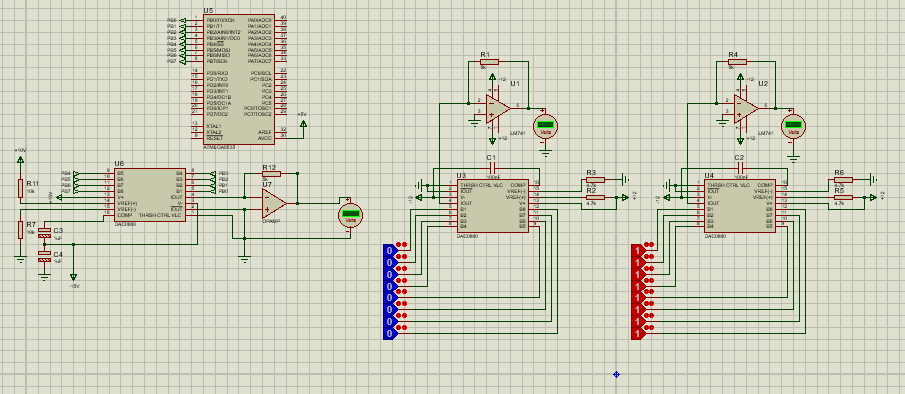Select capacitor C3

(x=44, y=234)
